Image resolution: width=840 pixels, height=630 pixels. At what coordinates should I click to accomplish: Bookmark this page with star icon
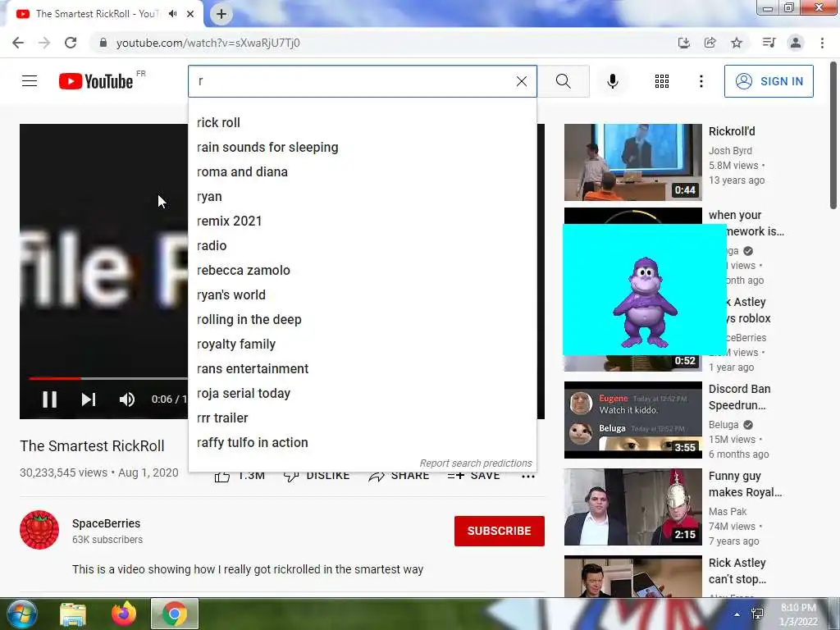(737, 43)
